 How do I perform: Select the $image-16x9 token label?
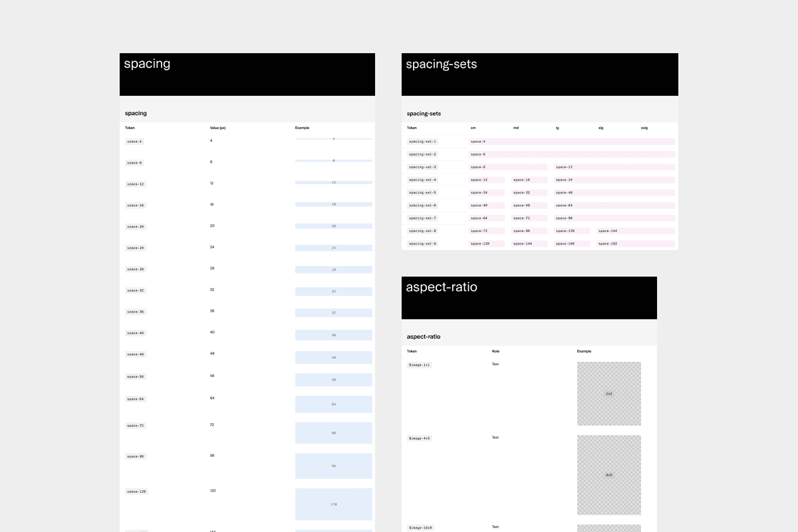tap(420, 527)
